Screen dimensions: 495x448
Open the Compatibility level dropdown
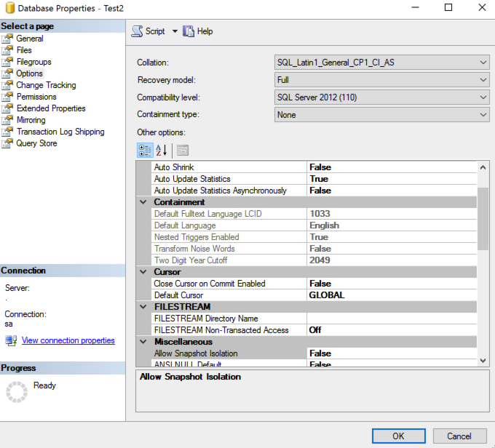point(381,97)
